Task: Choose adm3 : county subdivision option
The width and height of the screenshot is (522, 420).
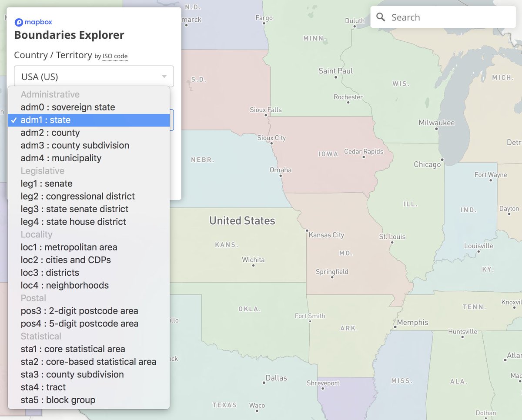Action: [x=89, y=145]
